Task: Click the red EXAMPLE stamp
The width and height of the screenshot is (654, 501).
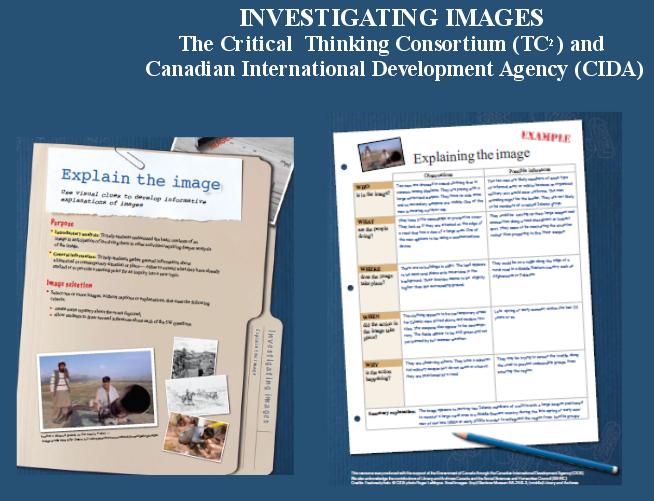Action: (x=546, y=136)
